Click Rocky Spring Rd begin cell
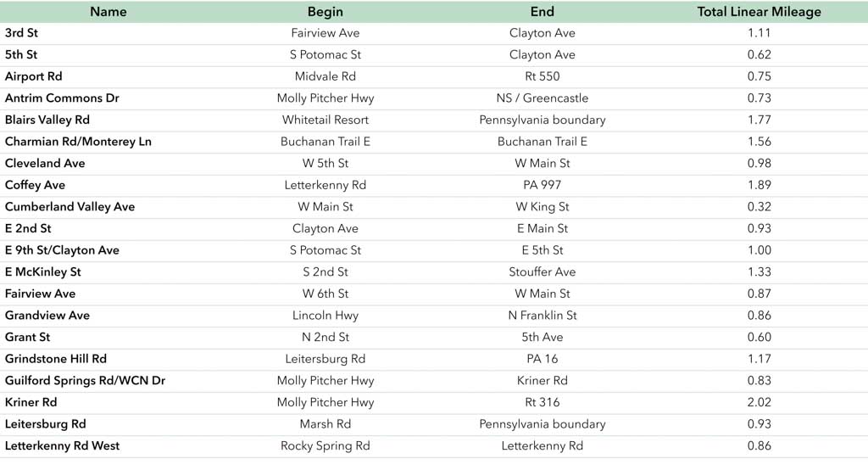The image size is (868, 470). [x=325, y=446]
